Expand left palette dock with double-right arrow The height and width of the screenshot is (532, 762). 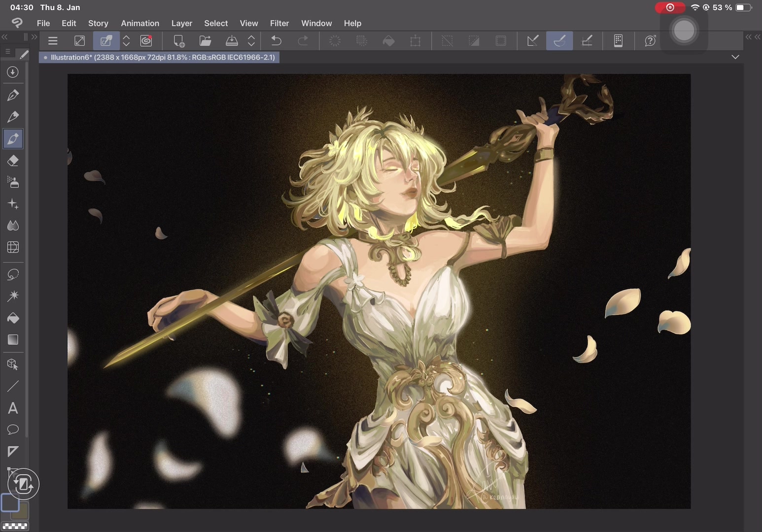coord(34,37)
